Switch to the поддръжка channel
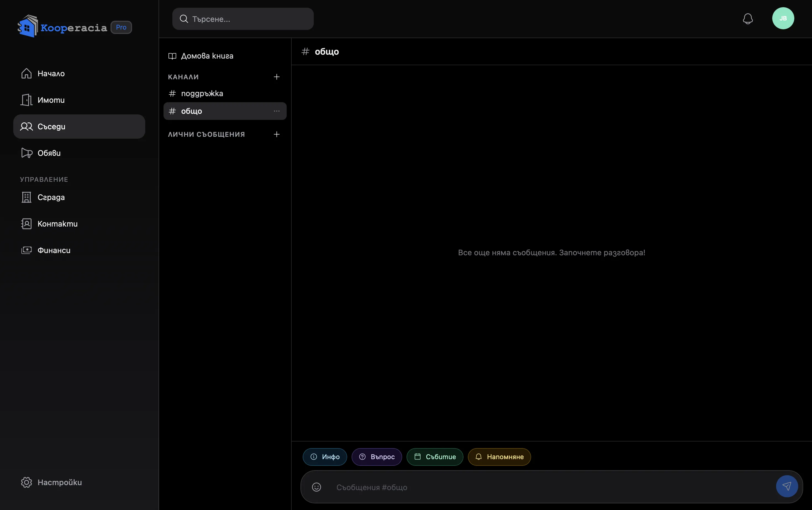The height and width of the screenshot is (510, 812). 225,93
